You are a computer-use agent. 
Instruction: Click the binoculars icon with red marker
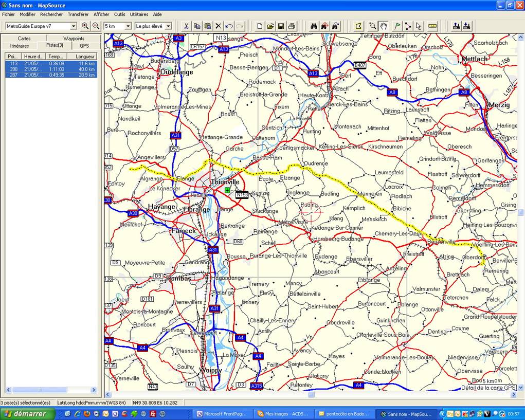click(324, 26)
